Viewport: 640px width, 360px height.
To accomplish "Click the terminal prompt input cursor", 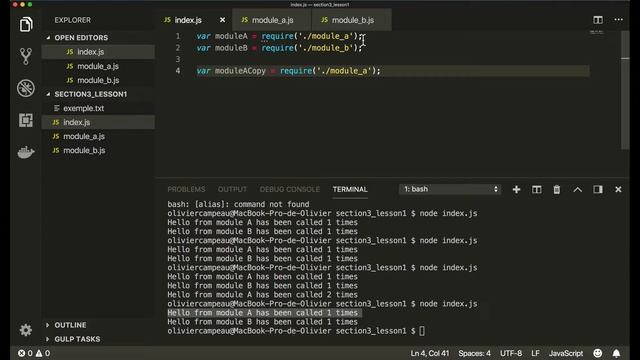I will (x=422, y=331).
